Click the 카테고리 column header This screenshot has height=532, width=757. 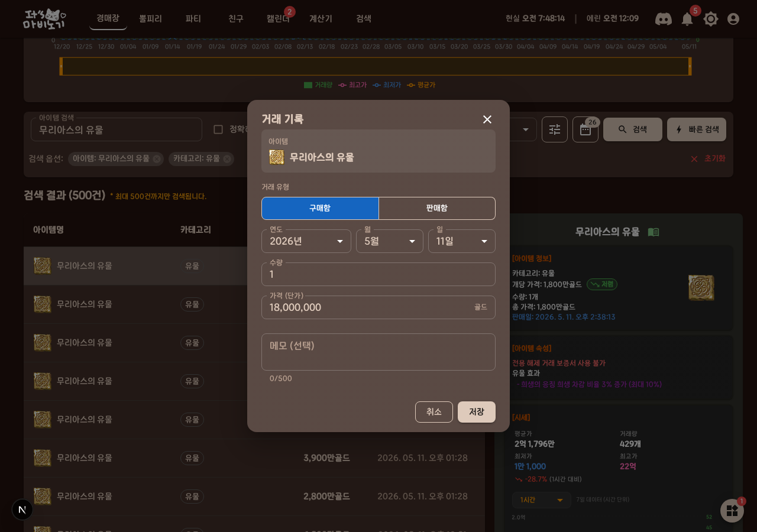pos(196,230)
